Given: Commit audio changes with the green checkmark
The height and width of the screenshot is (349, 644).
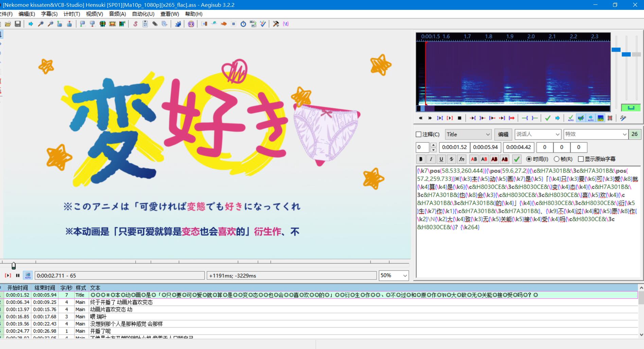Looking at the screenshot, I should [x=547, y=118].
